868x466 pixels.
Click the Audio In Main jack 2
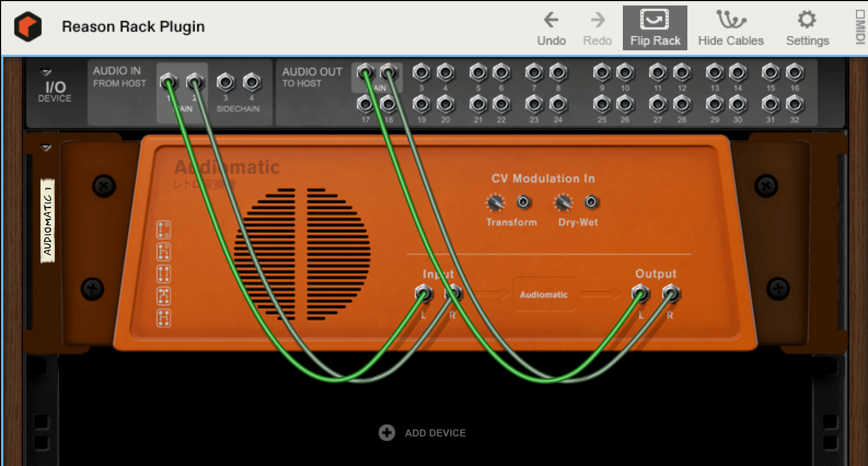(195, 83)
